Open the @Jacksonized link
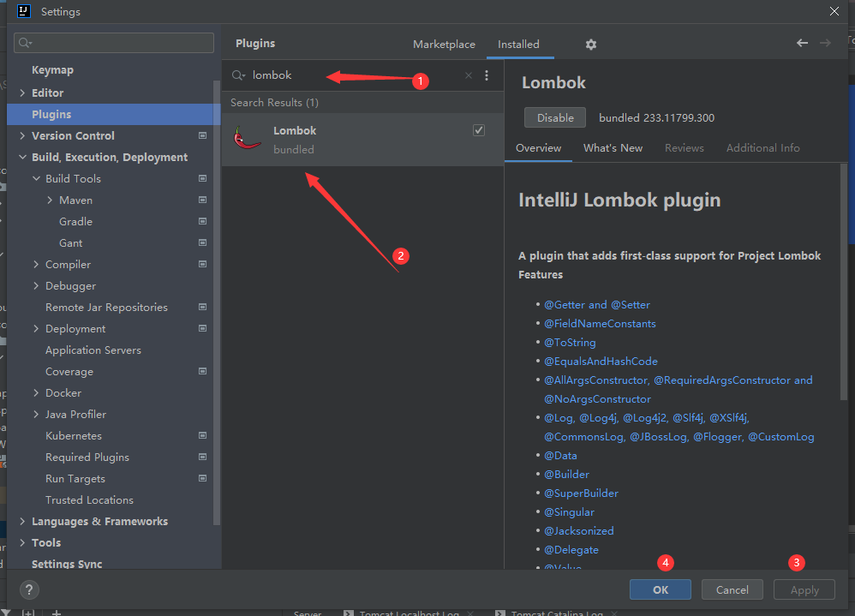This screenshot has height=616, width=855. coord(578,530)
